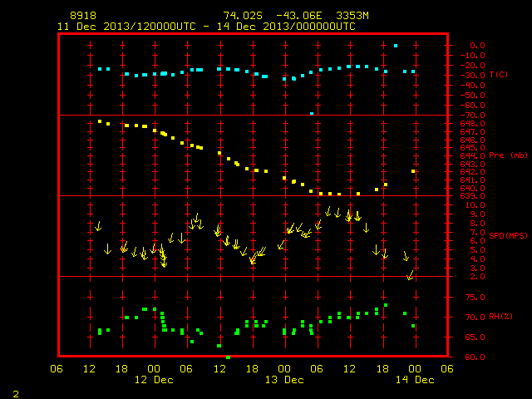532x399 pixels.
Task: Click the green humidity point at 60.0
Action: click(x=228, y=357)
